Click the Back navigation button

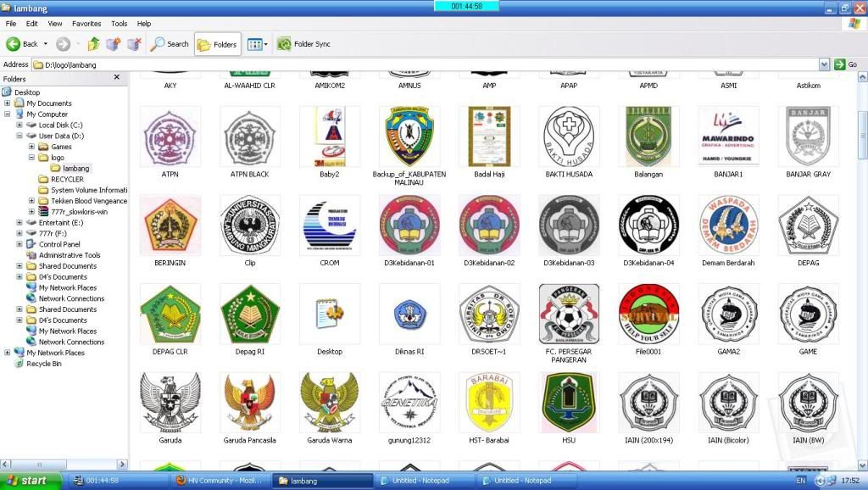coord(22,44)
